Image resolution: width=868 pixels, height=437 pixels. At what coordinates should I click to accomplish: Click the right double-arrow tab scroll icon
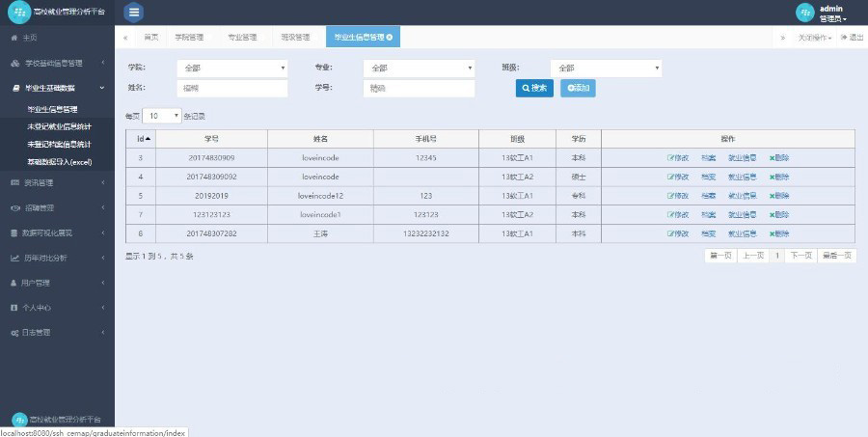(x=782, y=38)
